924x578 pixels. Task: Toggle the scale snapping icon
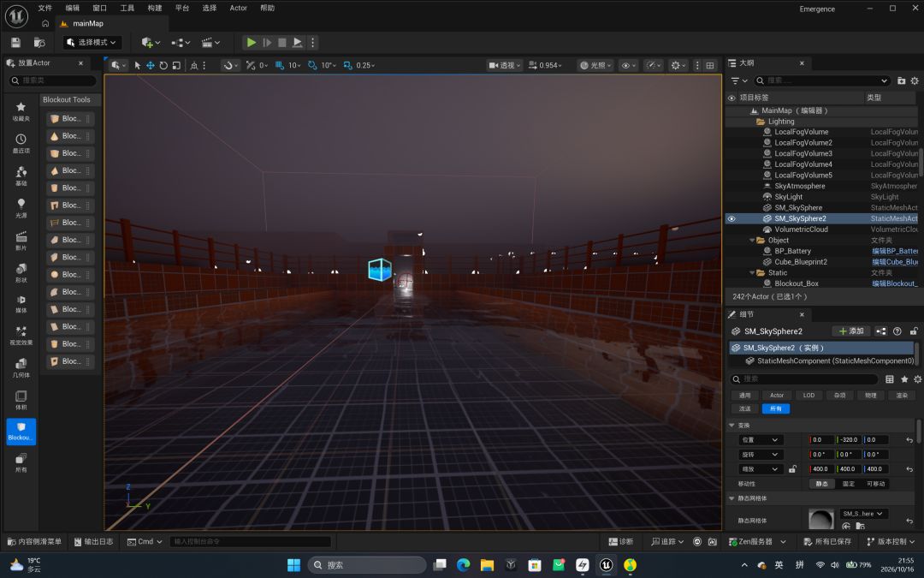pos(347,65)
